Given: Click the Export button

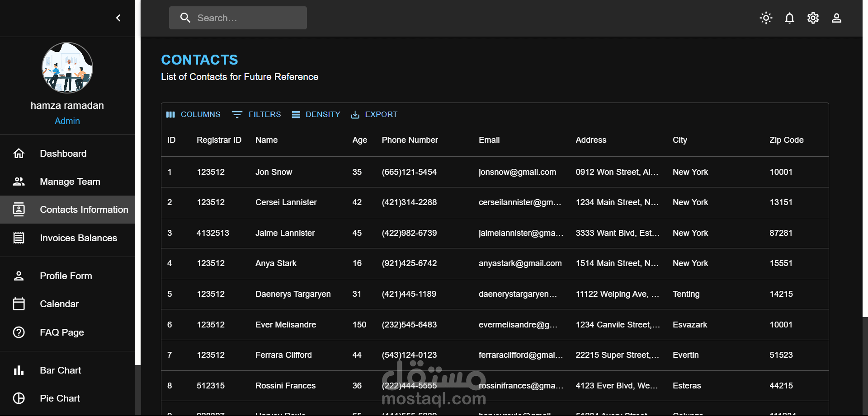Looking at the screenshot, I should tap(374, 115).
